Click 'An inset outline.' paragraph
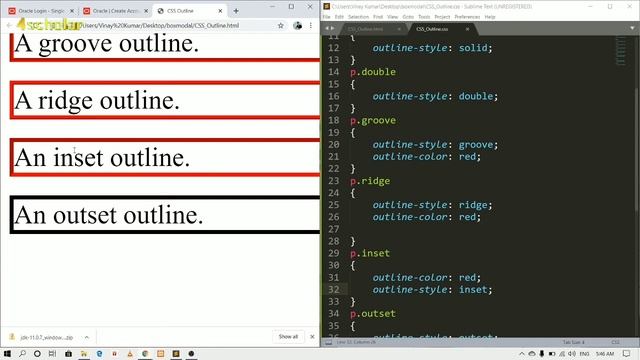 tap(102, 158)
